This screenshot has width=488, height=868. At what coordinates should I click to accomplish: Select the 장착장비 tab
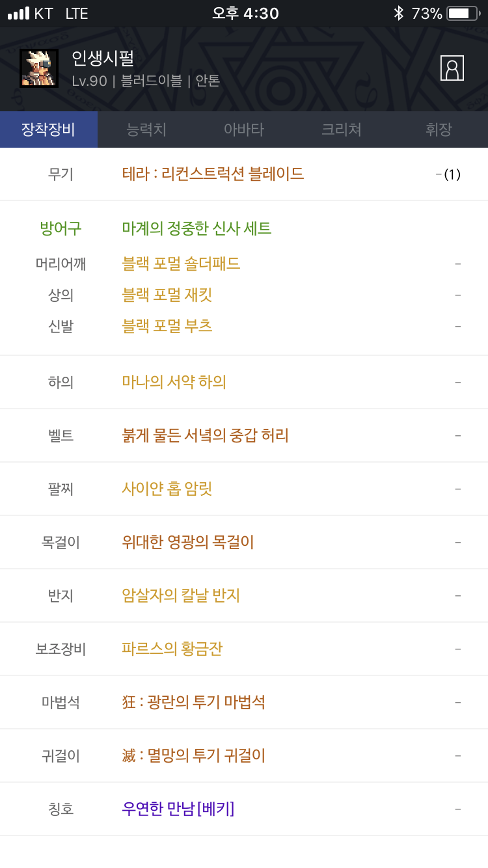coord(49,129)
